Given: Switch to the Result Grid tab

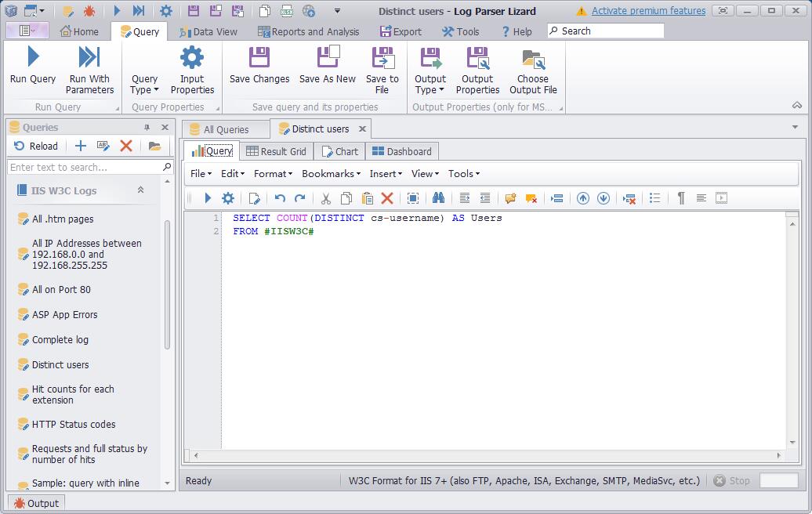Looking at the screenshot, I should click(x=276, y=151).
